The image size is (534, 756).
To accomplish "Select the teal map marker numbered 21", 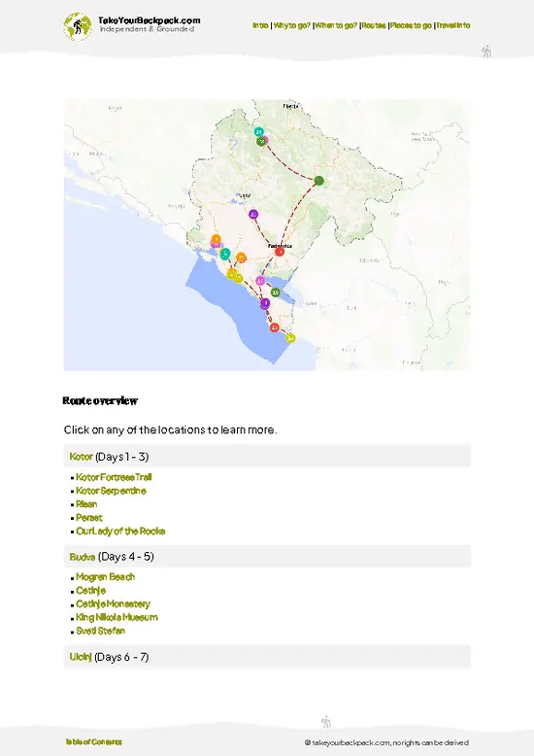I will pyautogui.click(x=259, y=131).
